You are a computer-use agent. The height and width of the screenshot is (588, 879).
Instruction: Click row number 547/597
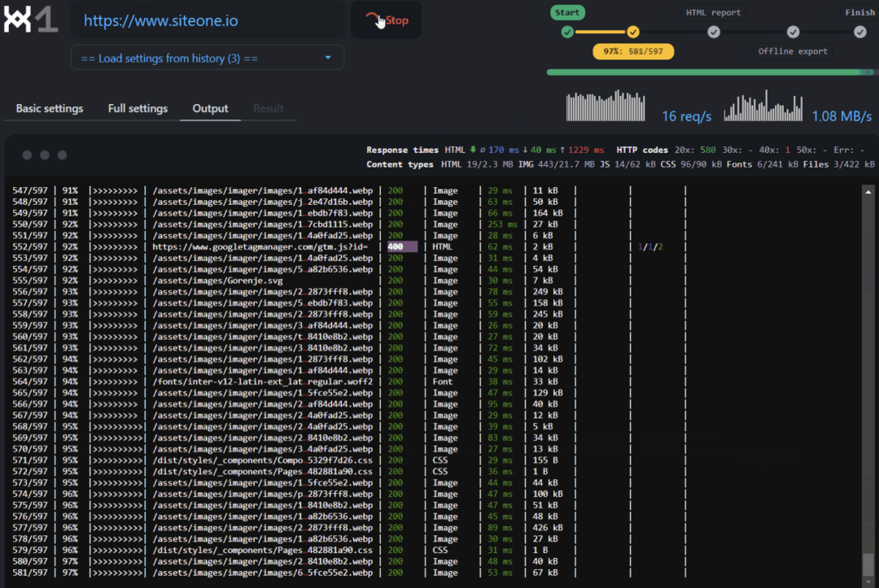tap(30, 190)
